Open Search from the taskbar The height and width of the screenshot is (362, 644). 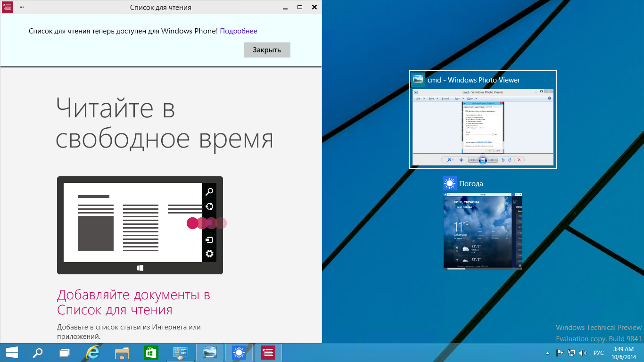[x=38, y=353]
